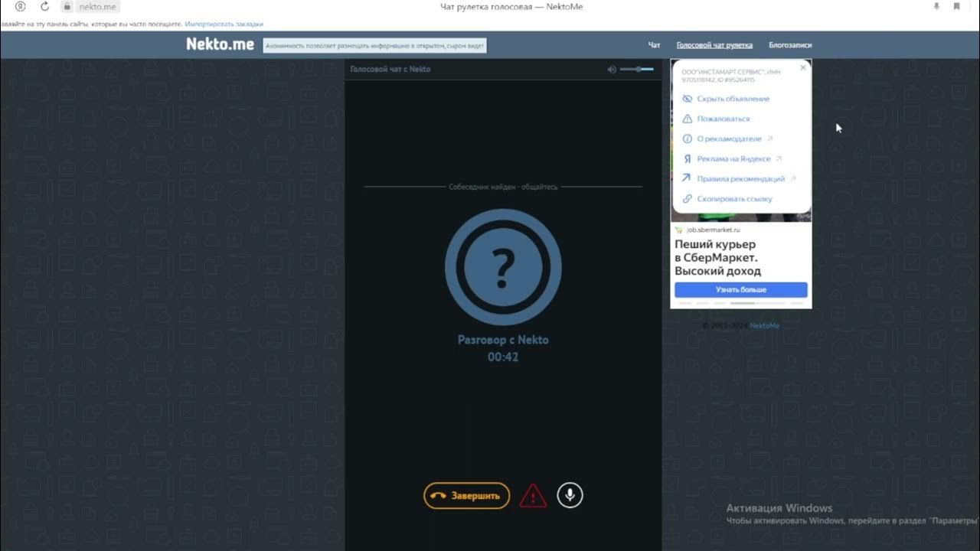Open Реклама на Яндексе entry
This screenshot has height=551, width=980.
[733, 158]
